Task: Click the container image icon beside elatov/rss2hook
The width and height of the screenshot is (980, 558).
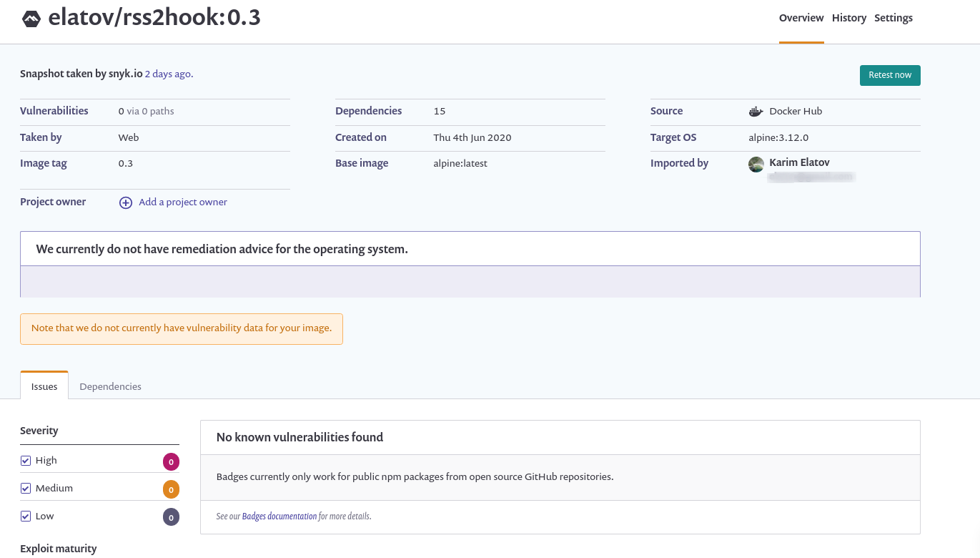Action: 31,19
